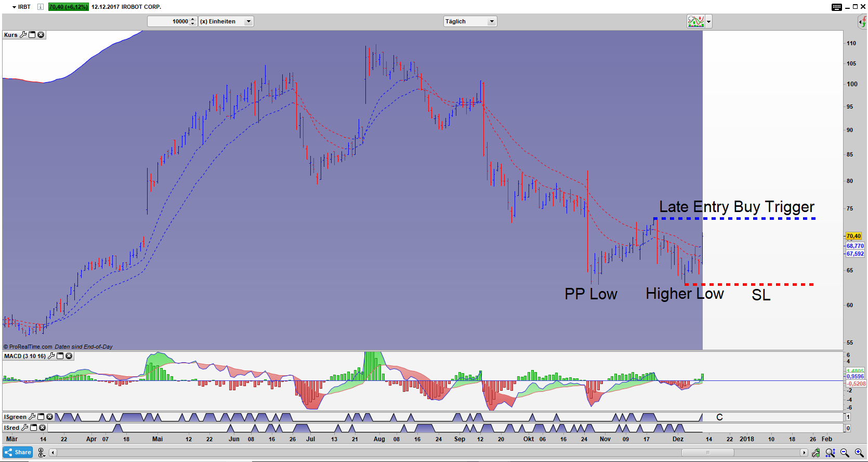Open the on-screen keyboard icon
868x462 pixels.
(837, 7)
